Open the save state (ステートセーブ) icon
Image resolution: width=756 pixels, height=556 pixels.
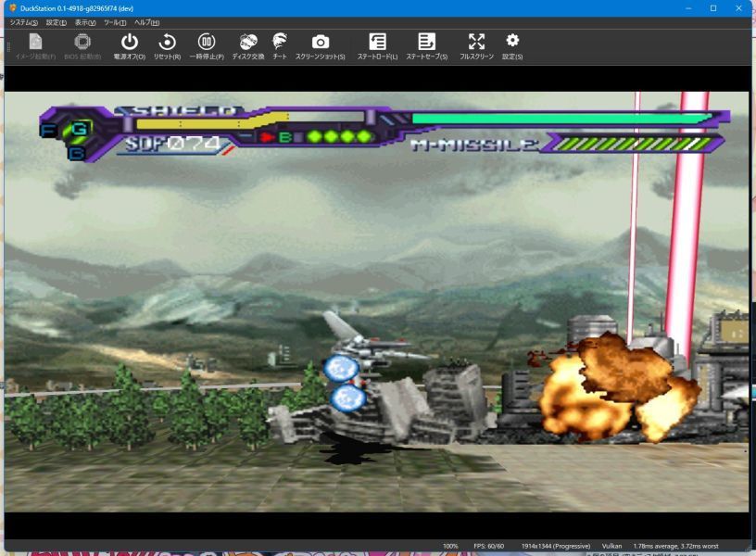tap(426, 46)
